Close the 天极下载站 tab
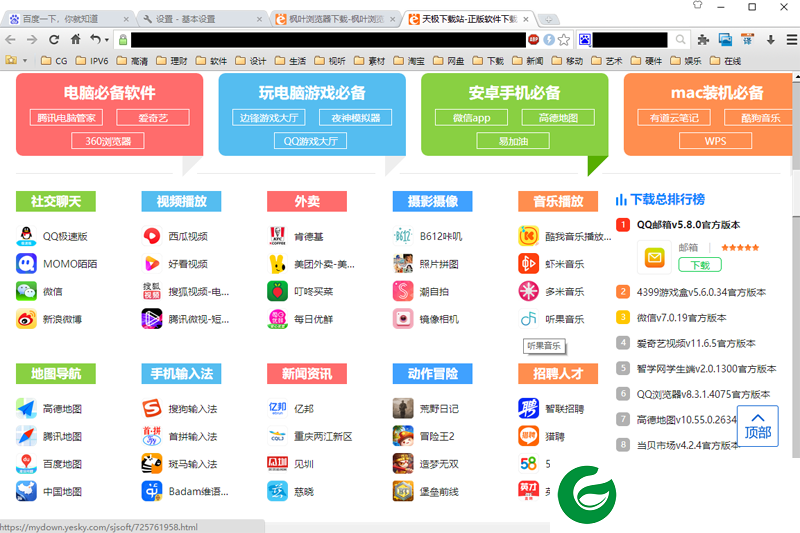The height and width of the screenshot is (533, 800). click(526, 19)
